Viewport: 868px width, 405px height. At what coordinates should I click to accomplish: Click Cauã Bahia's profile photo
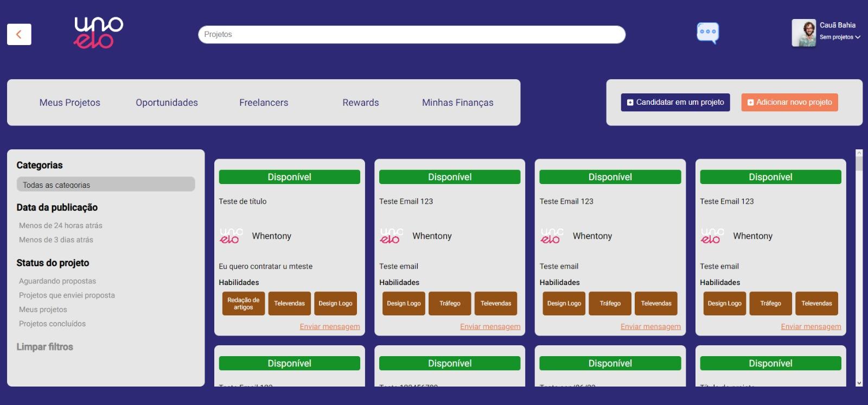pyautogui.click(x=804, y=33)
